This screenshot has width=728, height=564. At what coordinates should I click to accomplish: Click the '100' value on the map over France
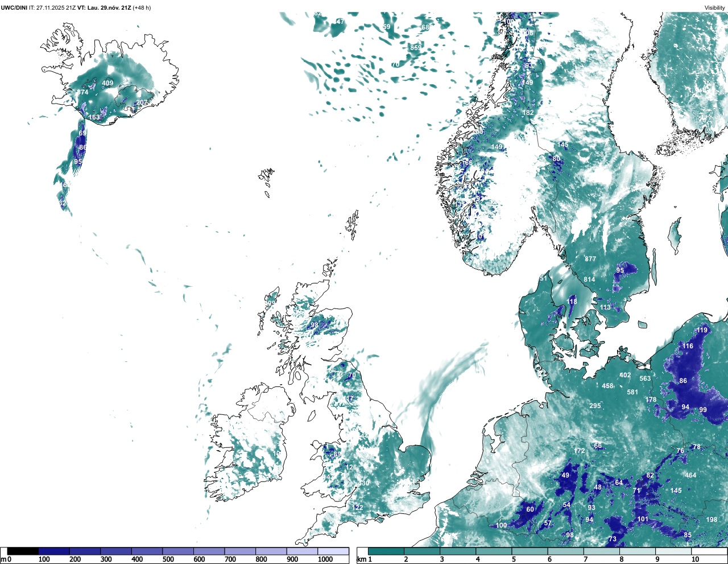tap(501, 525)
